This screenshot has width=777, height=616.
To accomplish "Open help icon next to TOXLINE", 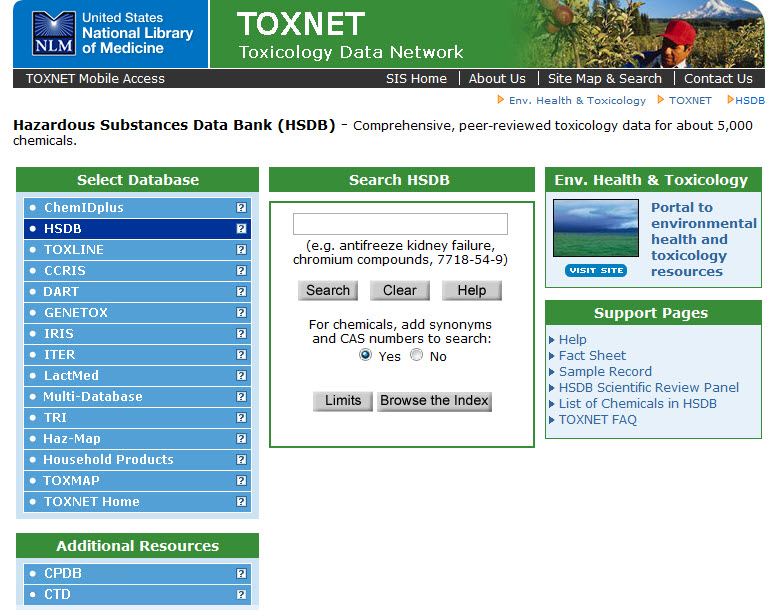I will [241, 250].
